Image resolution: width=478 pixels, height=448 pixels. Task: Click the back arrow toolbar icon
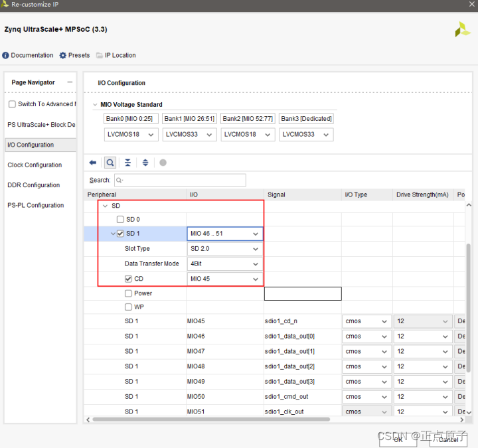(93, 163)
